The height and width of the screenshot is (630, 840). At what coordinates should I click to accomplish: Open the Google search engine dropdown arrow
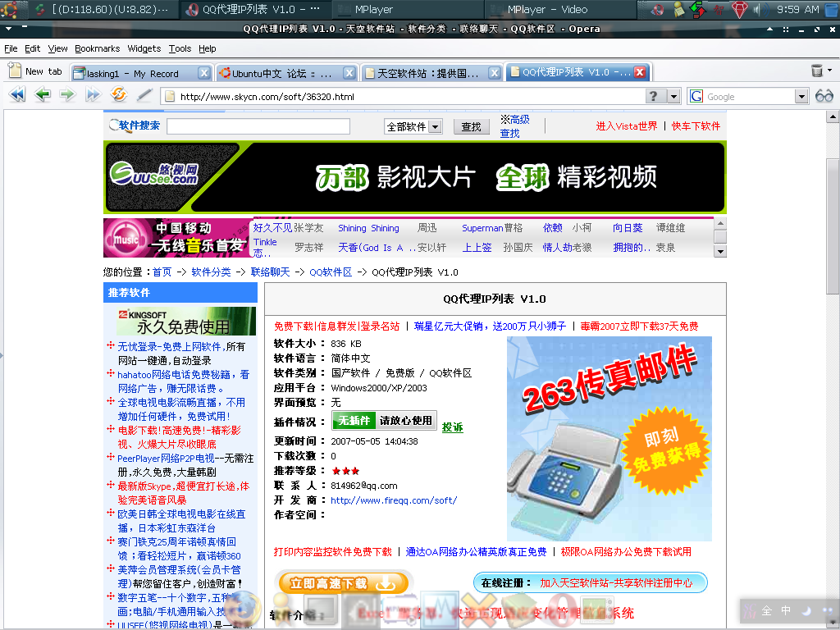coord(801,97)
